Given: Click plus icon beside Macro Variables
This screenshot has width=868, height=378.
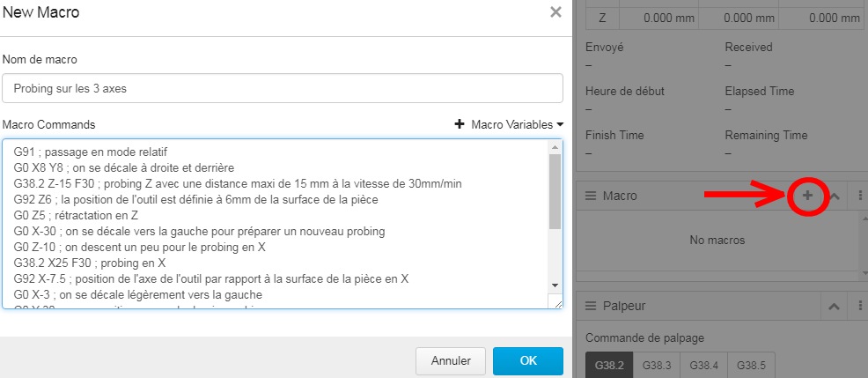Looking at the screenshot, I should click(x=459, y=125).
